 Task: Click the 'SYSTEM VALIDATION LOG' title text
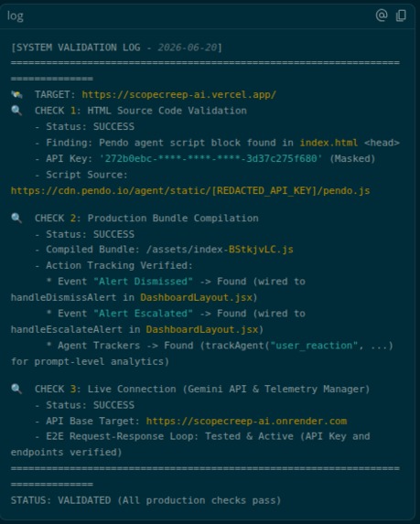79,48
